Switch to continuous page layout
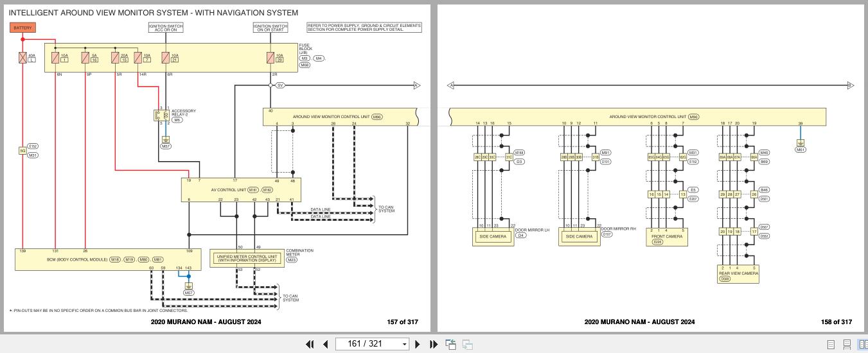Viewport: 868px width, 353px height. [847, 345]
